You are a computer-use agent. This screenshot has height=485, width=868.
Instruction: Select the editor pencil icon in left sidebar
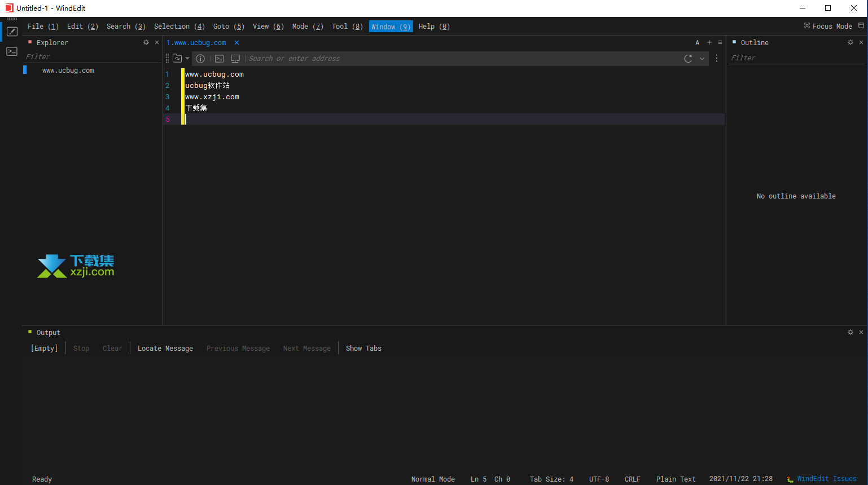click(x=12, y=32)
